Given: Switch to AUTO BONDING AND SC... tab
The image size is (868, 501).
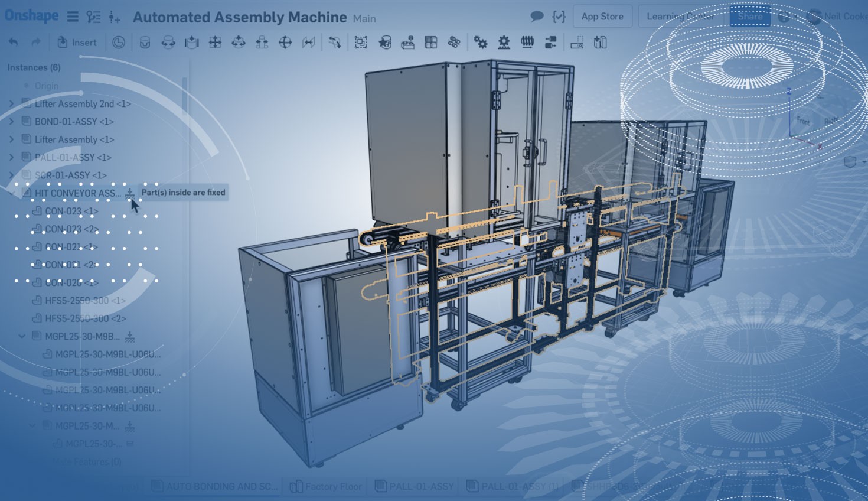Looking at the screenshot, I should click(x=214, y=486).
